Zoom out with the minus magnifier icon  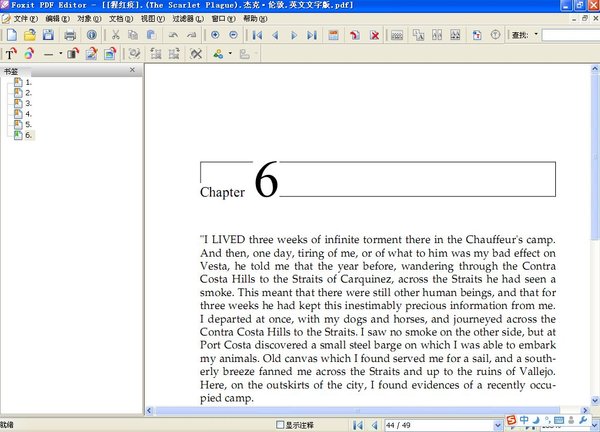[x=233, y=35]
